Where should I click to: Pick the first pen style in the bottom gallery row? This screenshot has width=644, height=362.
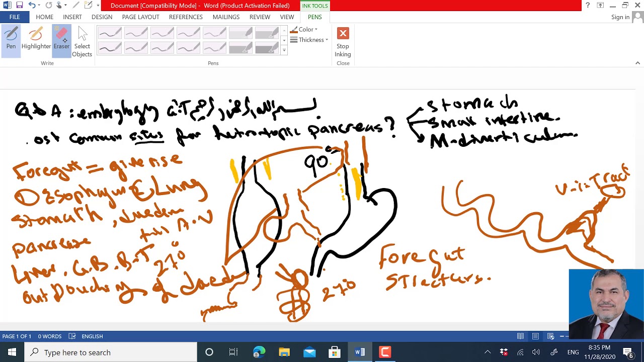coord(110,47)
